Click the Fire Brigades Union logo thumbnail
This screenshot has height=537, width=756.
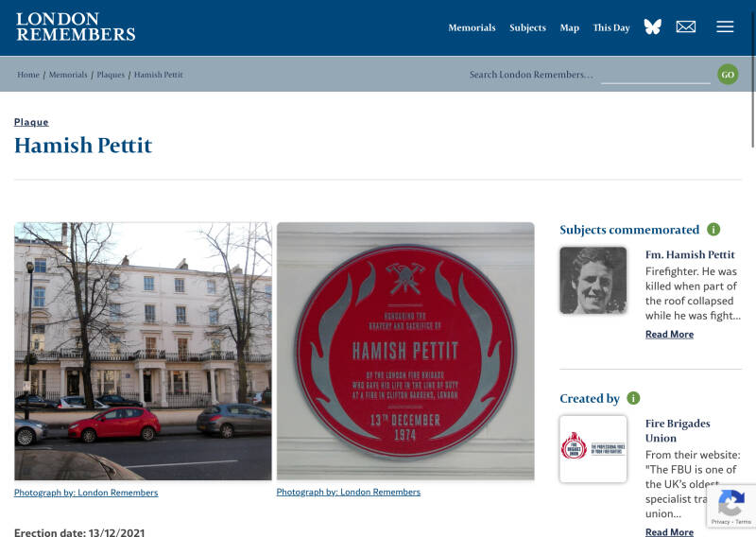[x=593, y=449]
